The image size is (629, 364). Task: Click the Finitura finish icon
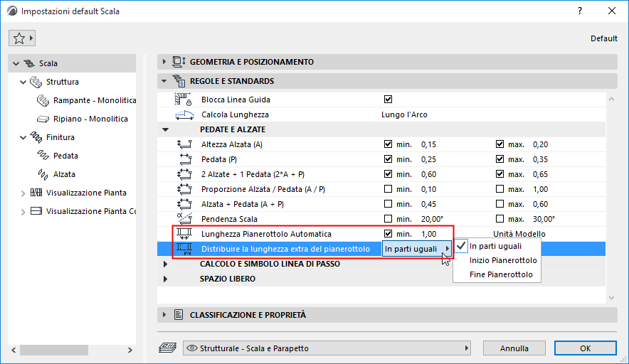(x=36, y=137)
